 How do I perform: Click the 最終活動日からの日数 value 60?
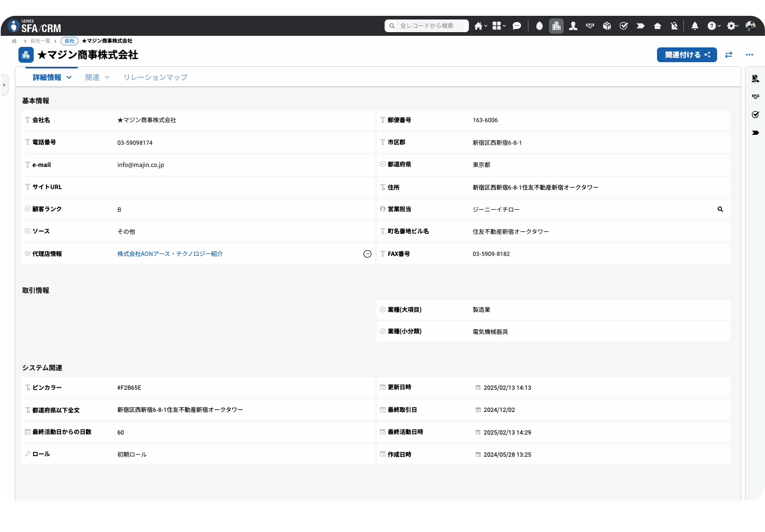click(x=121, y=432)
